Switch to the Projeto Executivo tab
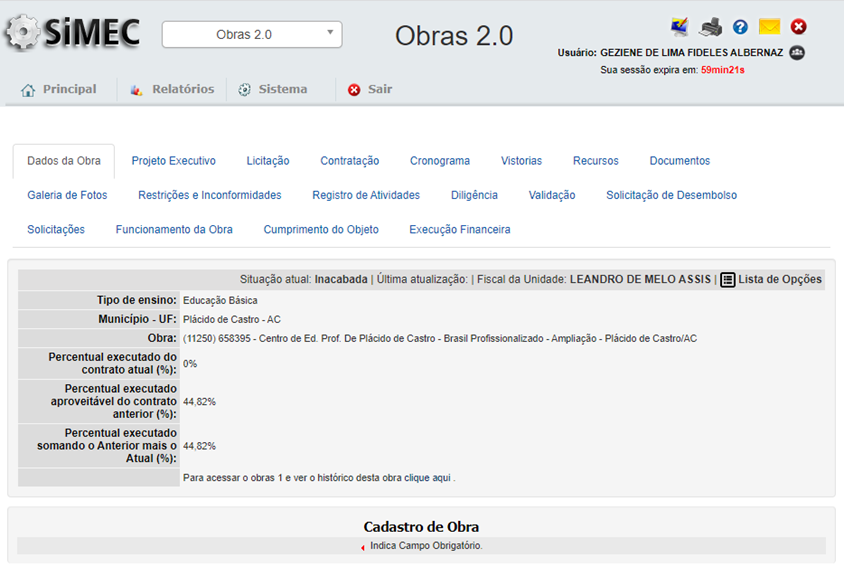The image size is (844, 567). (173, 161)
